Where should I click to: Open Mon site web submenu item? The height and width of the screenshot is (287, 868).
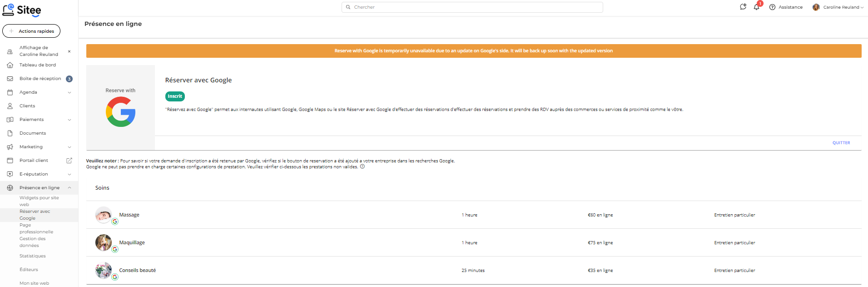[34, 283]
